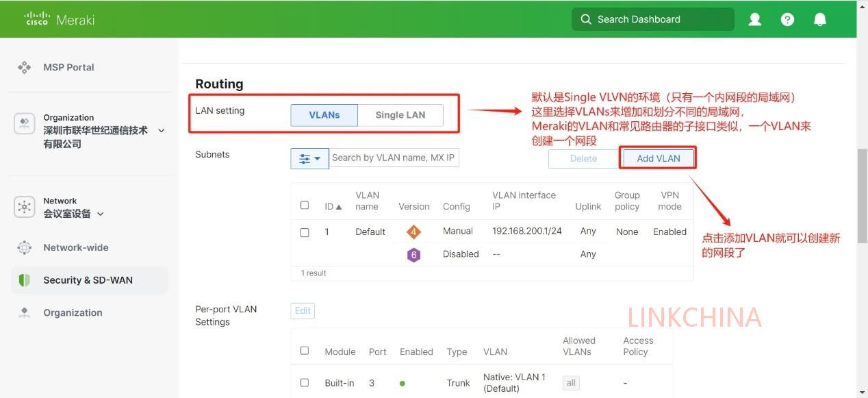Click the Group policy None cell

[627, 232]
